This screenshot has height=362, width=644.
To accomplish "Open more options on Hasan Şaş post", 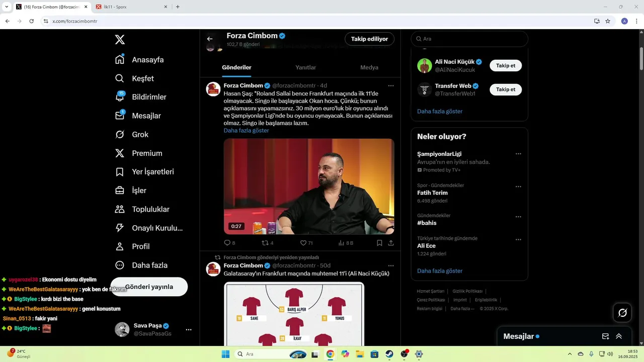I will click(x=391, y=85).
